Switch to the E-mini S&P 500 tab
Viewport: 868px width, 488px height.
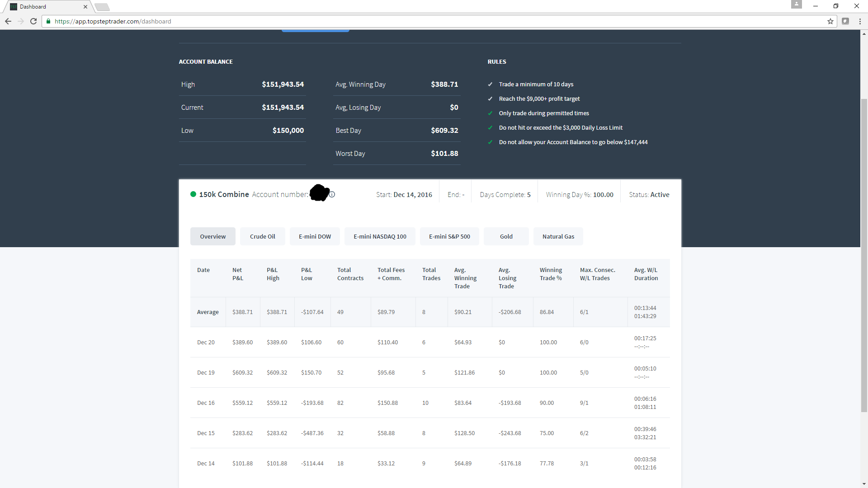449,236
